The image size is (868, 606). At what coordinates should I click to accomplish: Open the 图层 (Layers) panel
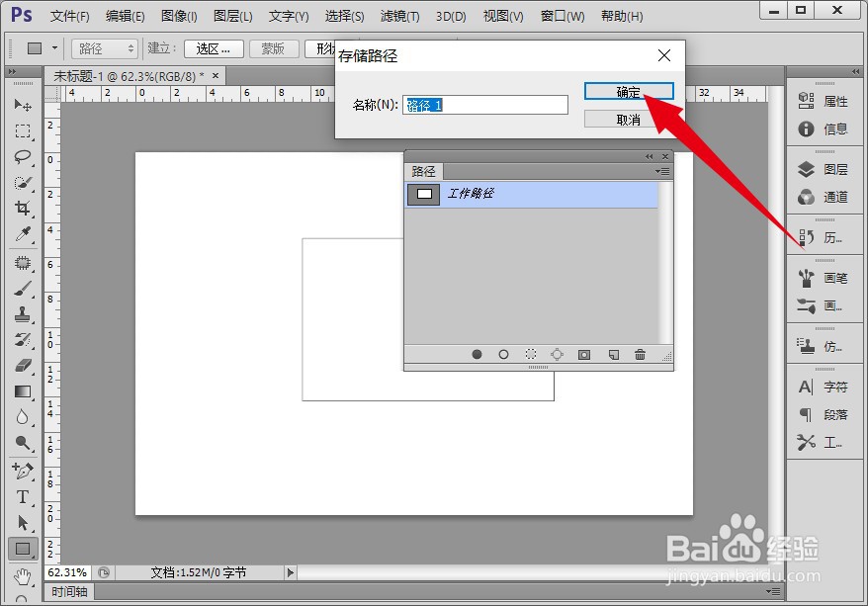824,169
